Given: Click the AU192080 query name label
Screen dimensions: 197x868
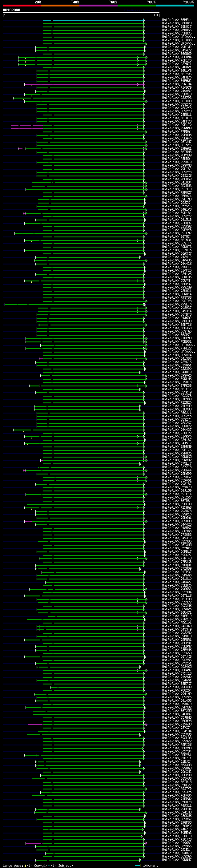Looking at the screenshot, I should point(11,10).
